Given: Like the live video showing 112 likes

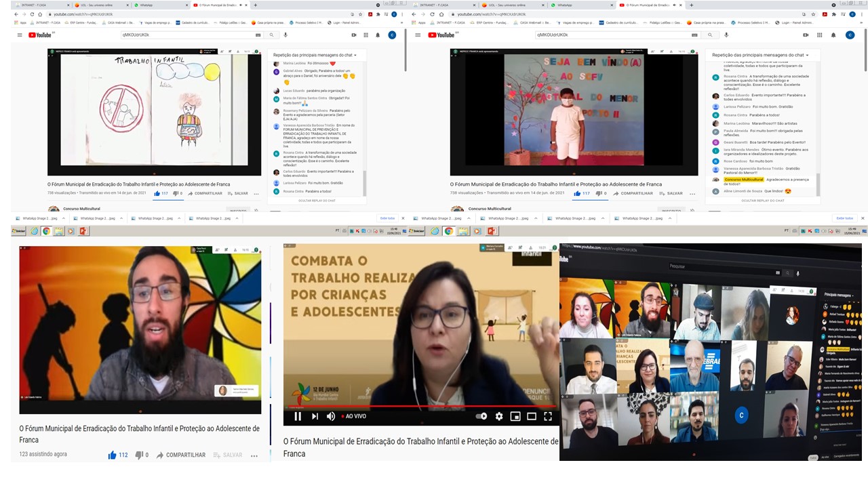Looking at the screenshot, I should pos(118,455).
